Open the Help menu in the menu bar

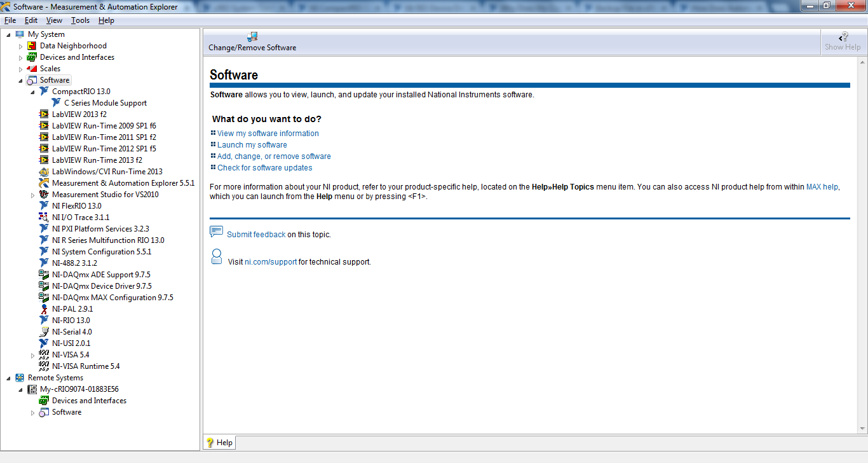click(106, 20)
